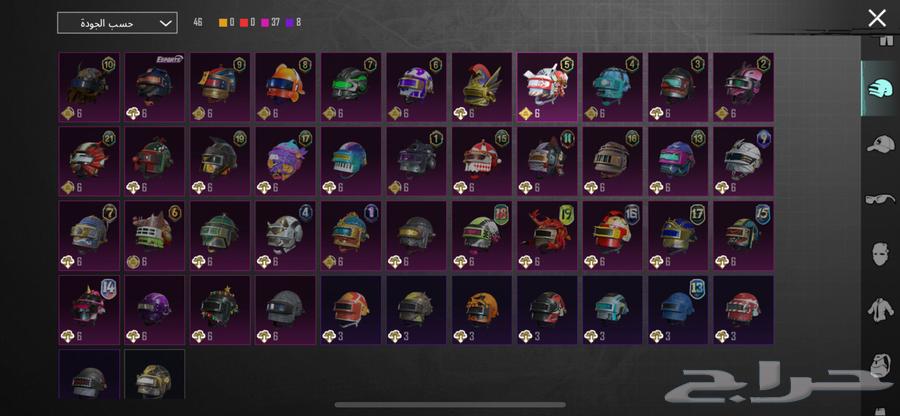The image size is (900, 416).
Task: Open the quality sort dropdown
Action: point(117,23)
